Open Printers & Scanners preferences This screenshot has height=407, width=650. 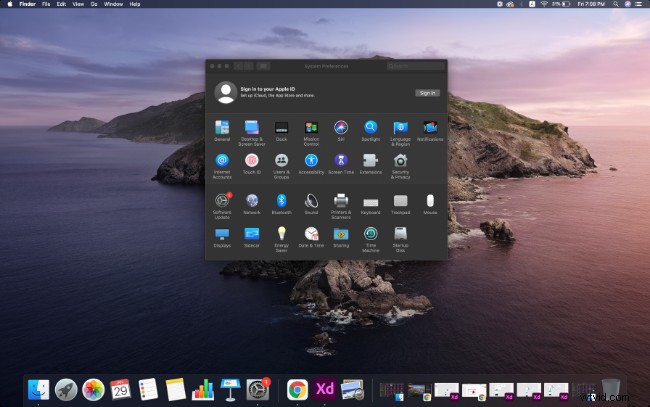341,201
